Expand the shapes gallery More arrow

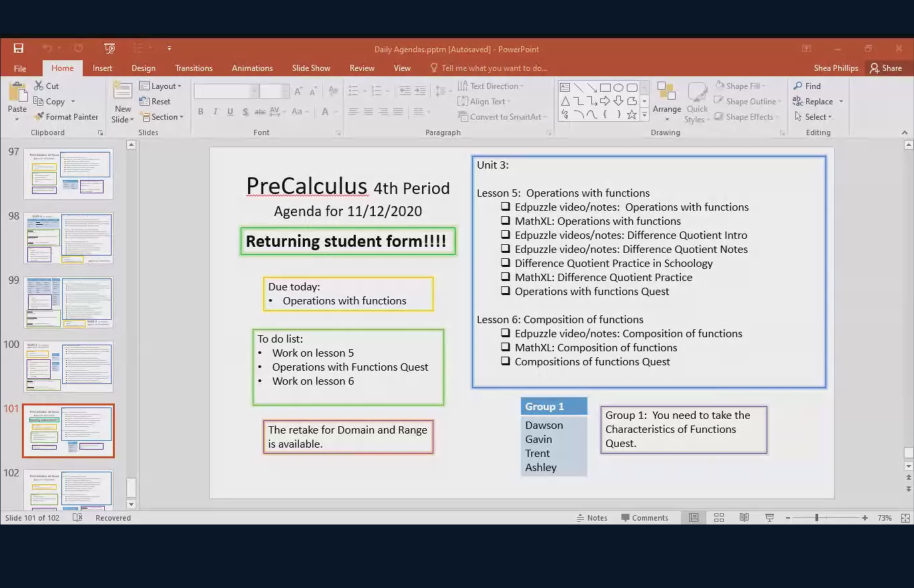644,115
